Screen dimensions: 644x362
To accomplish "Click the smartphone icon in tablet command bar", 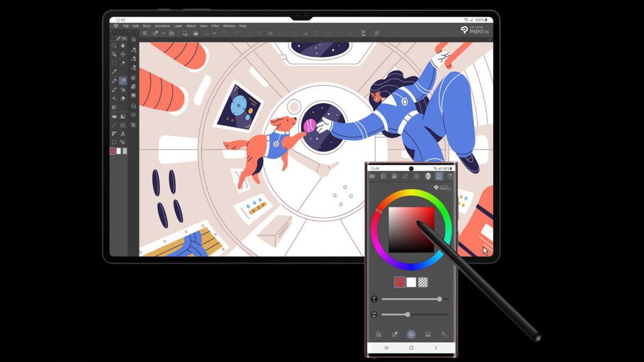I will pos(363,33).
